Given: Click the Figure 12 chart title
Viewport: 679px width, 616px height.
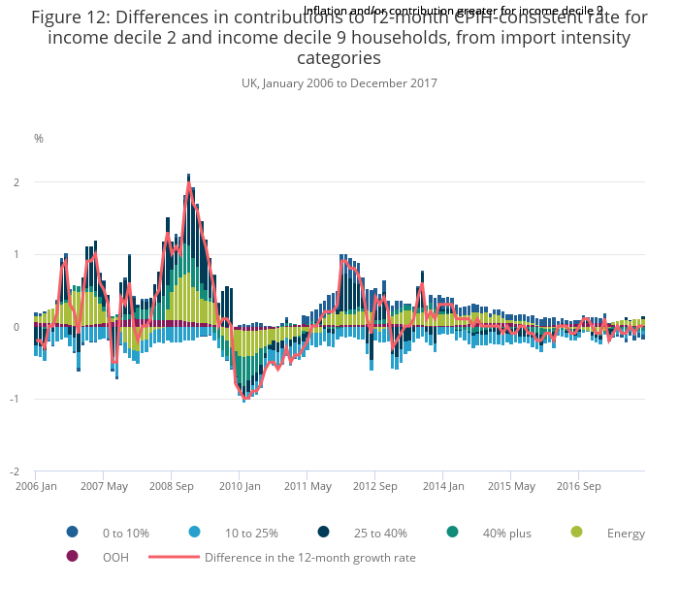Looking at the screenshot, I should tap(339, 38).
